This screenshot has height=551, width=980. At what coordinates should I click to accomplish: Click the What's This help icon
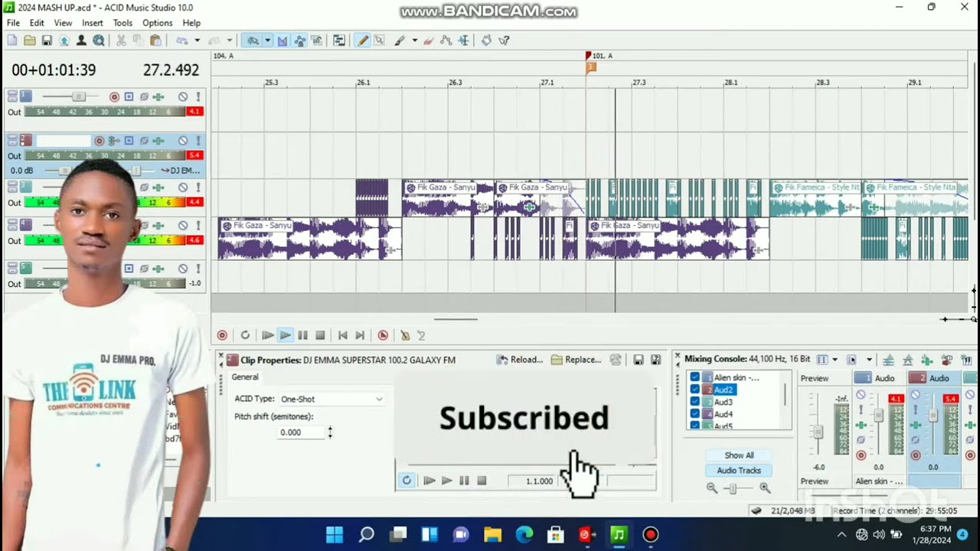[505, 41]
